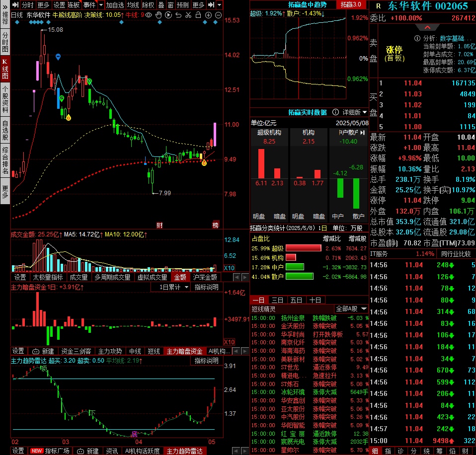Click the 叠 overlay button
Screen dimensions: 476x455
161,5
